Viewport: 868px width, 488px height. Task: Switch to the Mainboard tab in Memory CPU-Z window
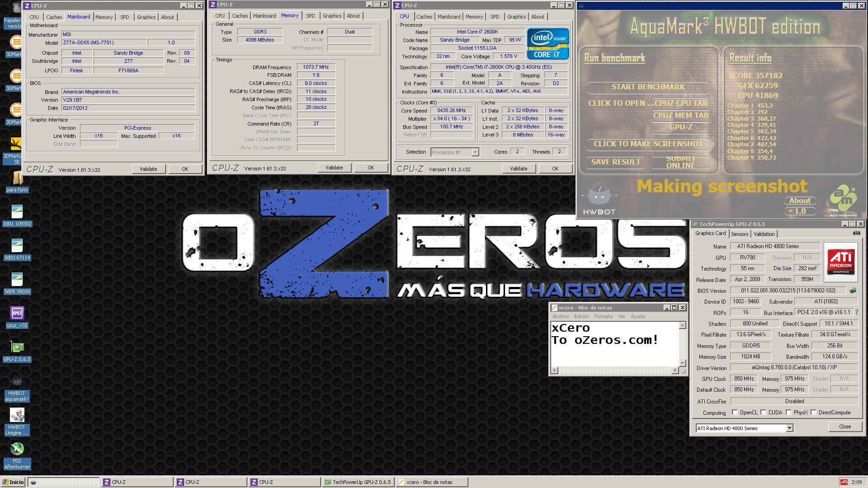coord(264,16)
